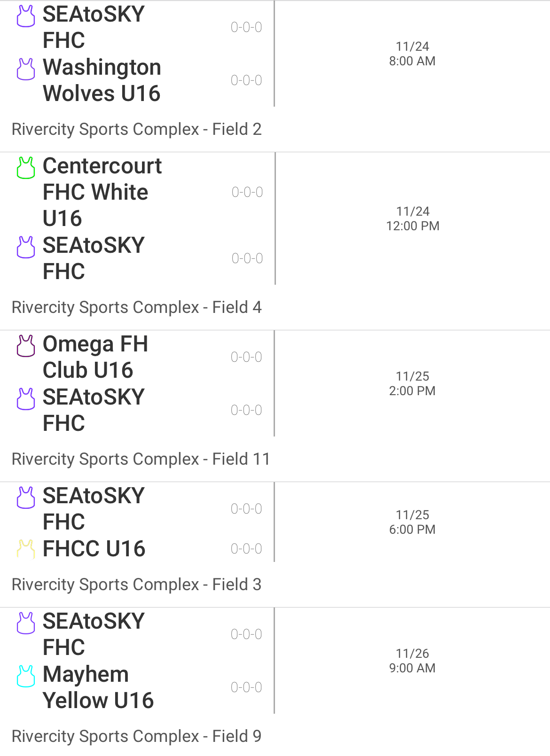Click the yellow FHCC U16 jersey icon
Viewport: 550px width, 756px height.
[26, 549]
